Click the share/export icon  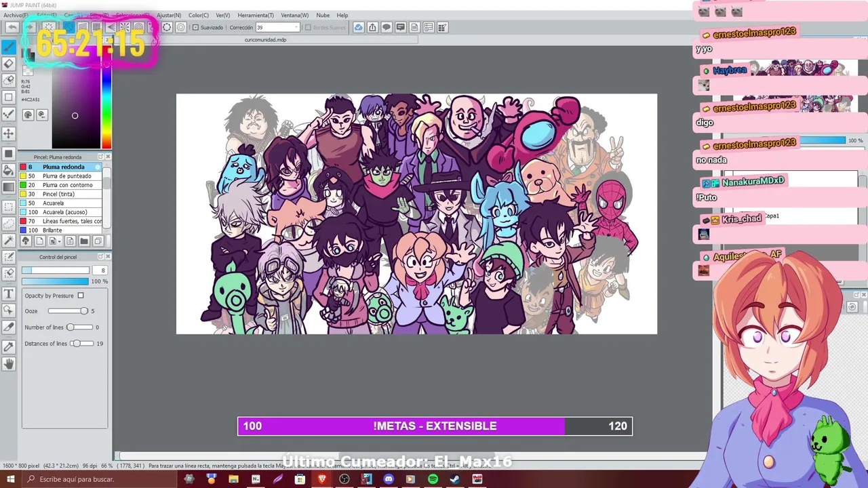pos(372,27)
